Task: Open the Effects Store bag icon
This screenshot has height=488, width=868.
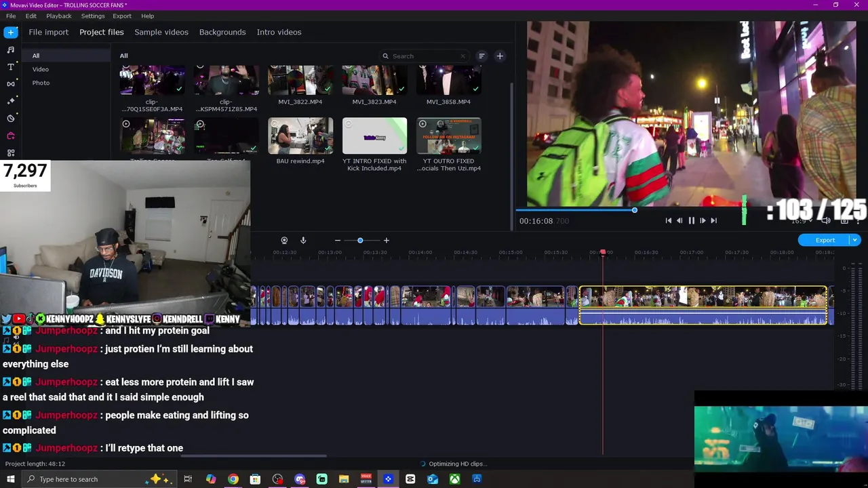Action: [x=11, y=136]
